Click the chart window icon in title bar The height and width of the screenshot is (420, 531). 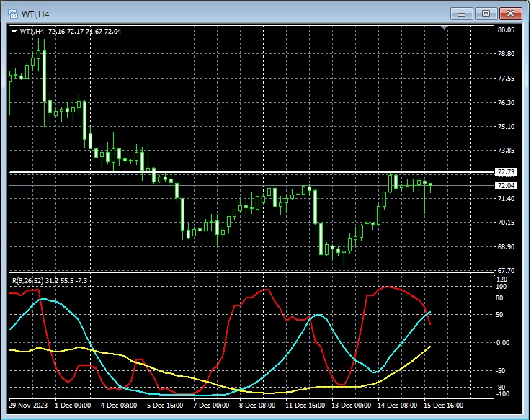12,13
